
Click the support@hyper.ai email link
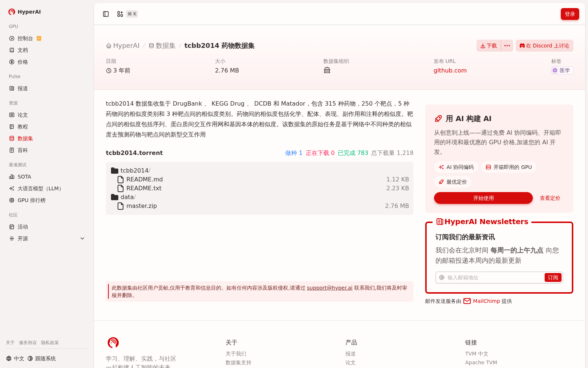click(329, 288)
